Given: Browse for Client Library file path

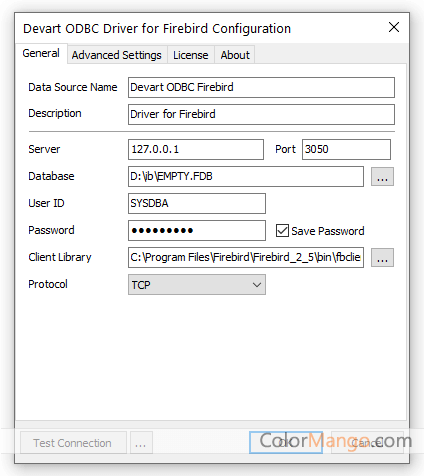Looking at the screenshot, I should (x=382, y=257).
